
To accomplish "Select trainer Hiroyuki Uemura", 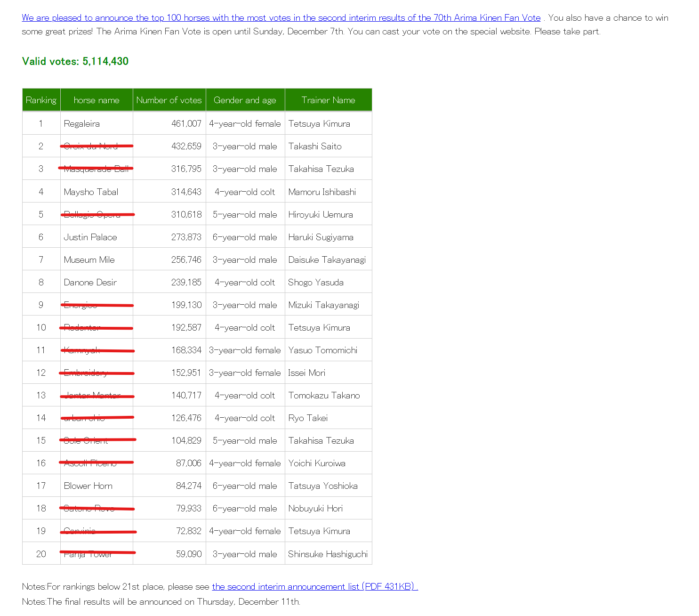I will point(321,214).
